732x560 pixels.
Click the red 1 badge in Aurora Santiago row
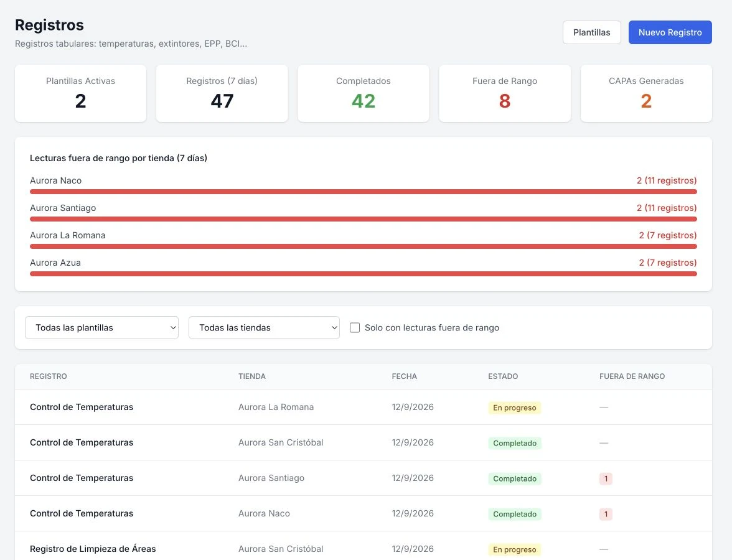[x=606, y=479]
